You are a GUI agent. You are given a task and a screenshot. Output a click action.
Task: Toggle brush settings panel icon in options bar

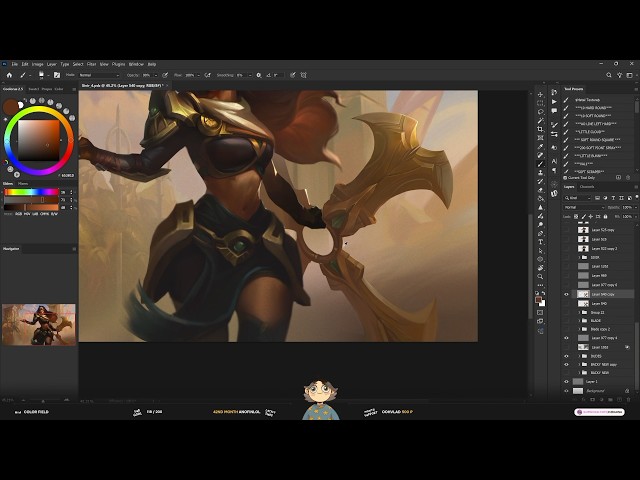click(x=57, y=75)
